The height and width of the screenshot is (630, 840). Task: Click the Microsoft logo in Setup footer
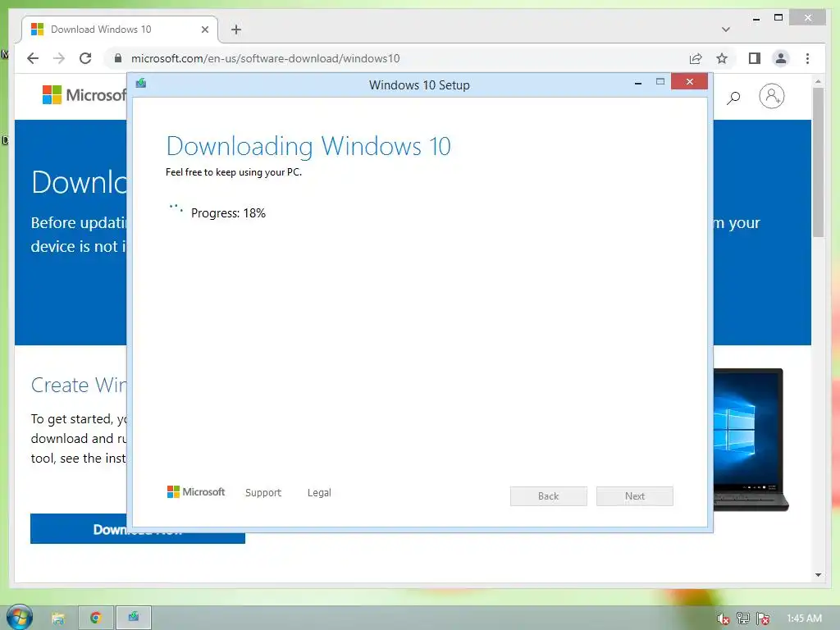pos(196,492)
